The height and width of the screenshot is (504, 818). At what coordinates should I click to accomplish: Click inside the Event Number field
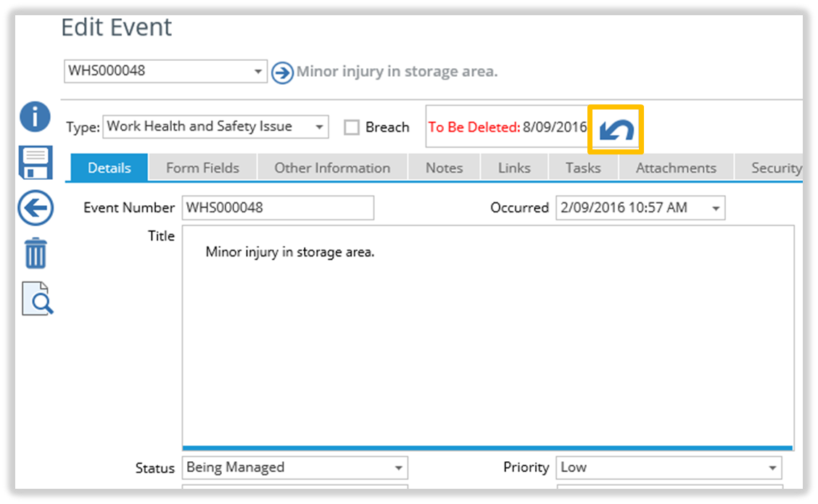click(x=278, y=208)
